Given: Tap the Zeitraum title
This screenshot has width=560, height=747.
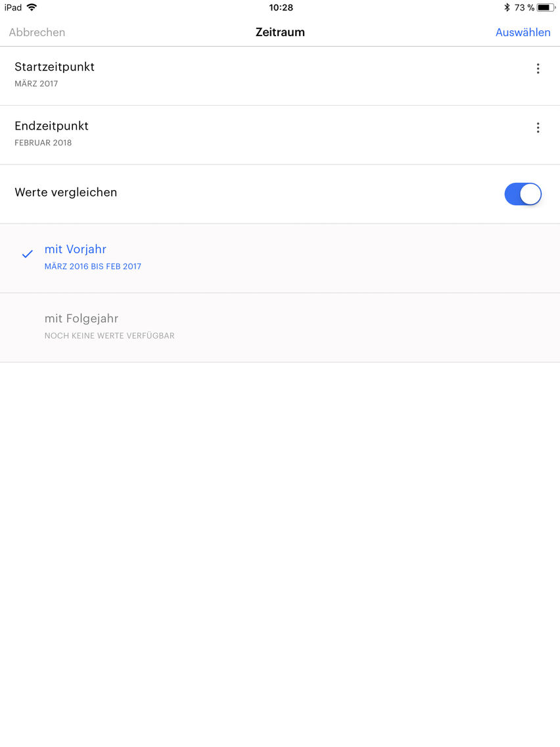Looking at the screenshot, I should click(x=280, y=32).
